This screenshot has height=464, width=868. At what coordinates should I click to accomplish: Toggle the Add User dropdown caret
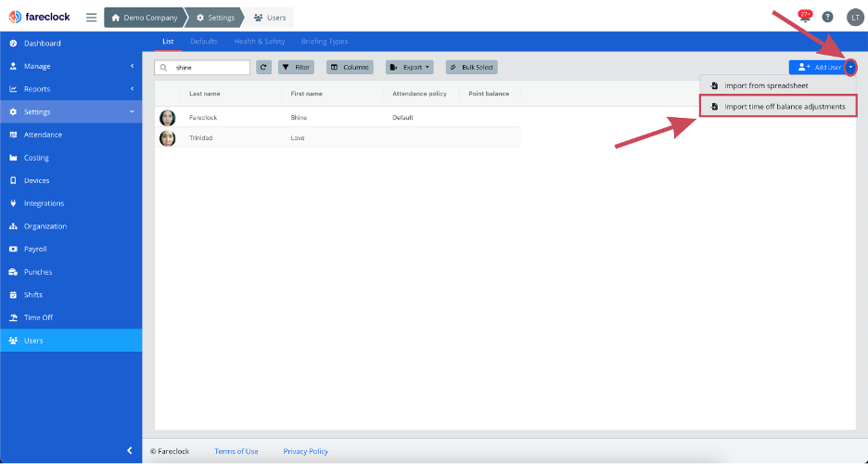tap(850, 68)
